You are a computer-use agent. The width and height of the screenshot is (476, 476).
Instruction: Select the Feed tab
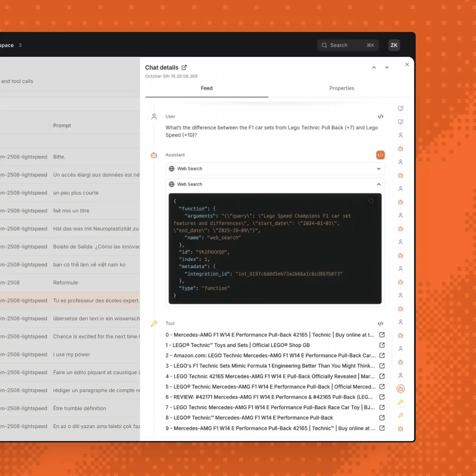point(207,88)
